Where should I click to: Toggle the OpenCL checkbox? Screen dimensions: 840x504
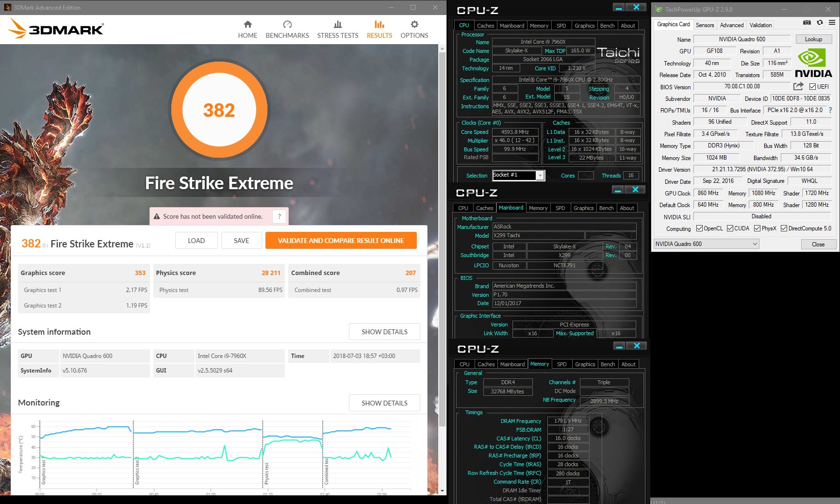pos(699,228)
